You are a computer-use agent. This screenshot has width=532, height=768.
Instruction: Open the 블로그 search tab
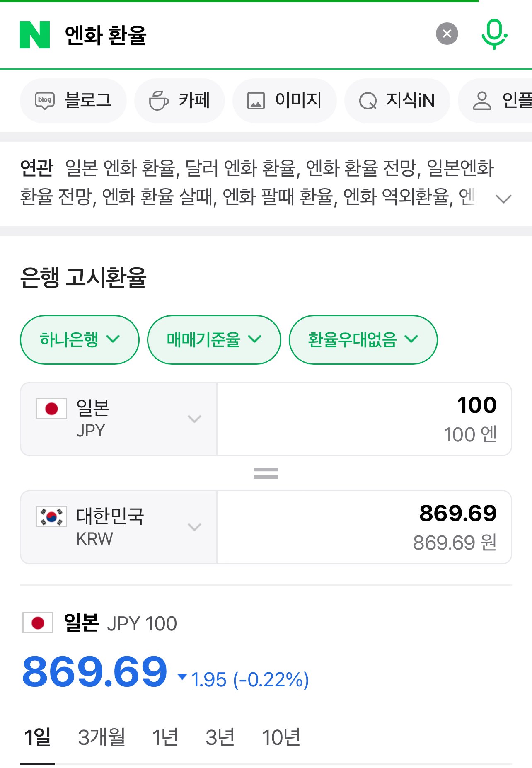[x=73, y=101]
